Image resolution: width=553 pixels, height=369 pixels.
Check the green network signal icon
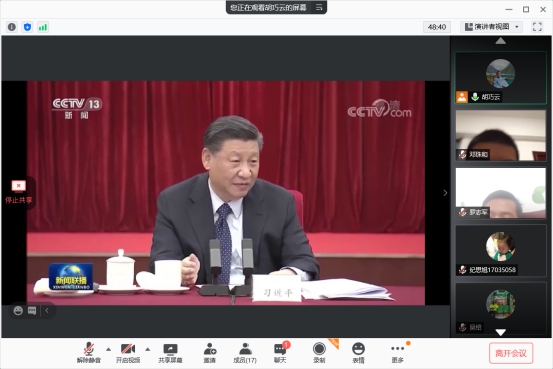(x=43, y=27)
